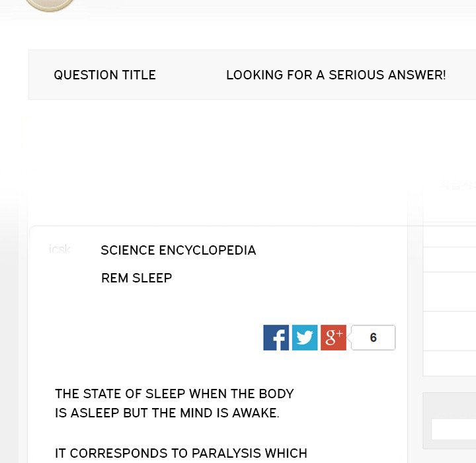Focus the white input box in right sidebar
The width and height of the screenshot is (476, 463).
454,429
